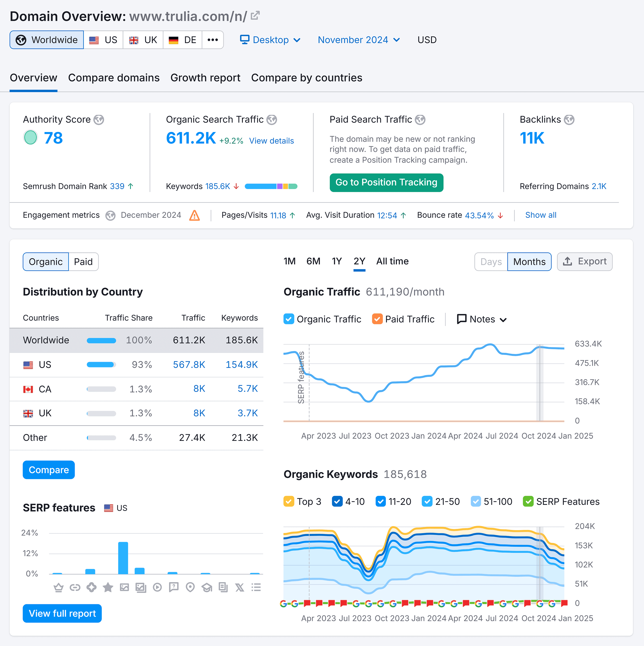The image size is (644, 646).
Task: Open the Referring Domains 2.1K link
Action: tap(599, 186)
